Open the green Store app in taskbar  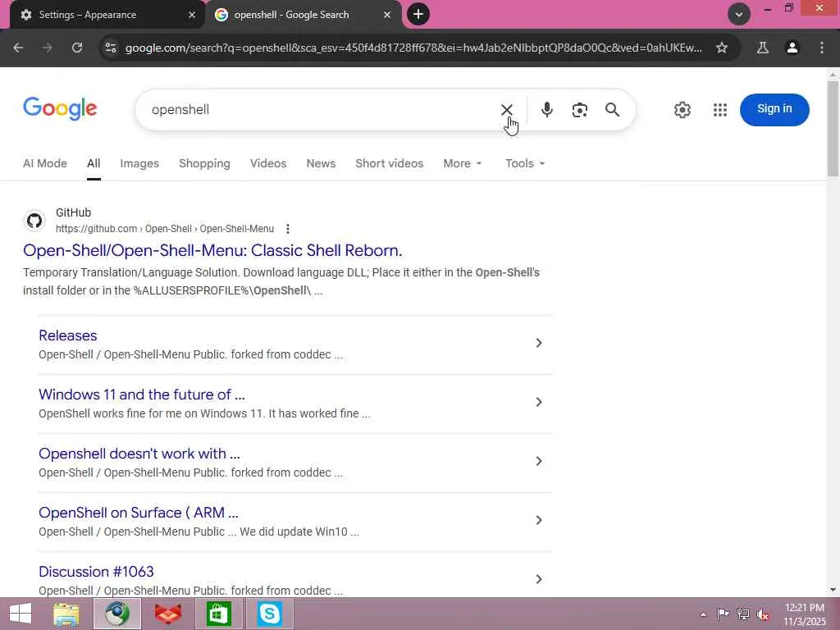pyautogui.click(x=218, y=614)
